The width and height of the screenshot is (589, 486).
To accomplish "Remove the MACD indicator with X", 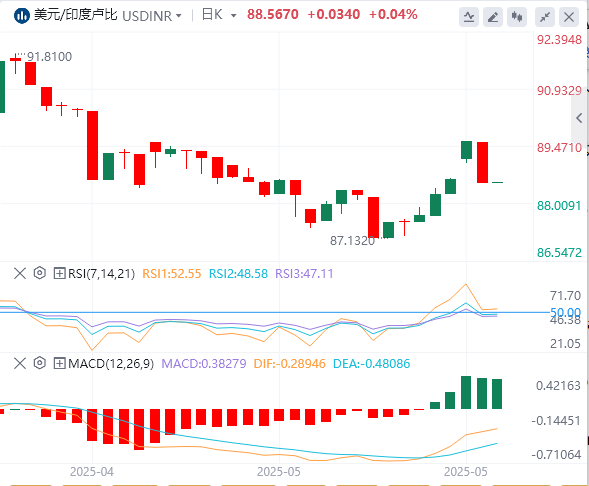I will (x=20, y=363).
